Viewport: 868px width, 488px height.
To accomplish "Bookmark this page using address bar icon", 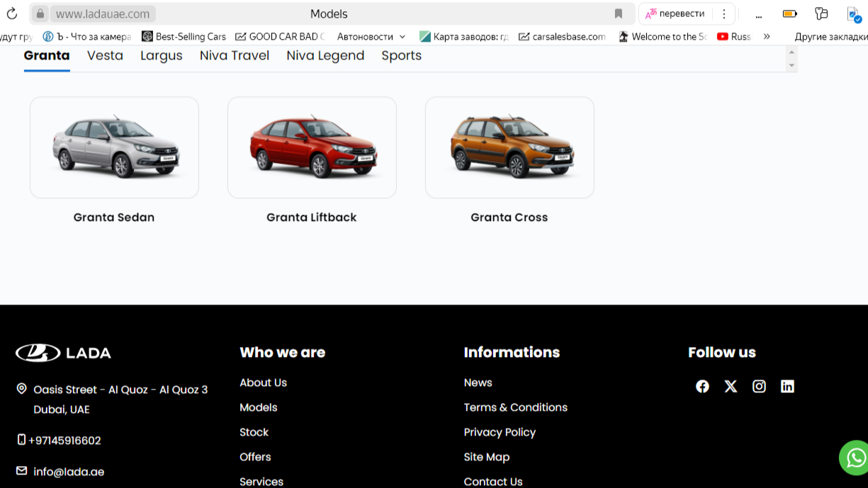I will pos(618,13).
